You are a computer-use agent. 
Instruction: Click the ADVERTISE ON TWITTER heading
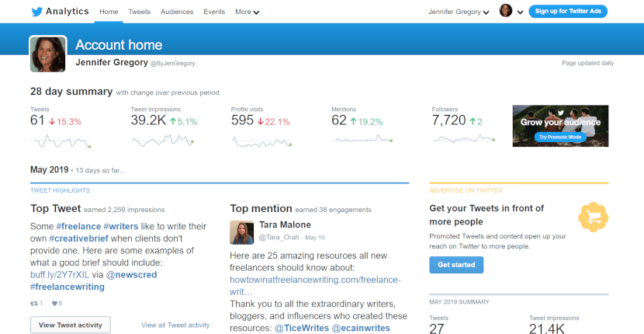coord(466,190)
